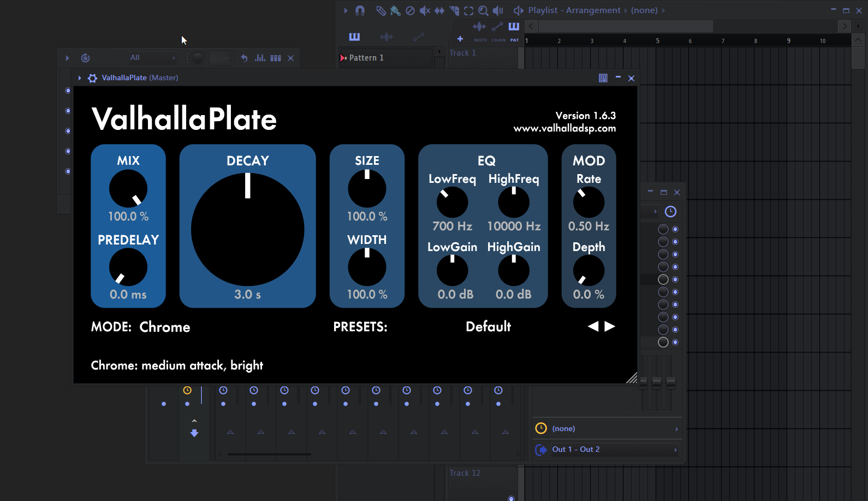Click the yellow latency clock on mixer track
Image resolution: width=868 pixels, height=501 pixels.
[x=187, y=390]
